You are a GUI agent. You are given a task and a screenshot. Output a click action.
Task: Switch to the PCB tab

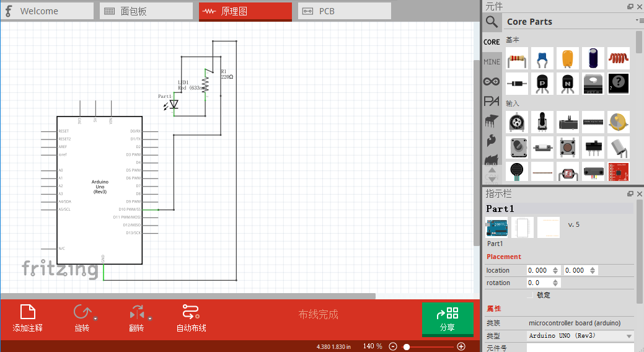coord(345,11)
